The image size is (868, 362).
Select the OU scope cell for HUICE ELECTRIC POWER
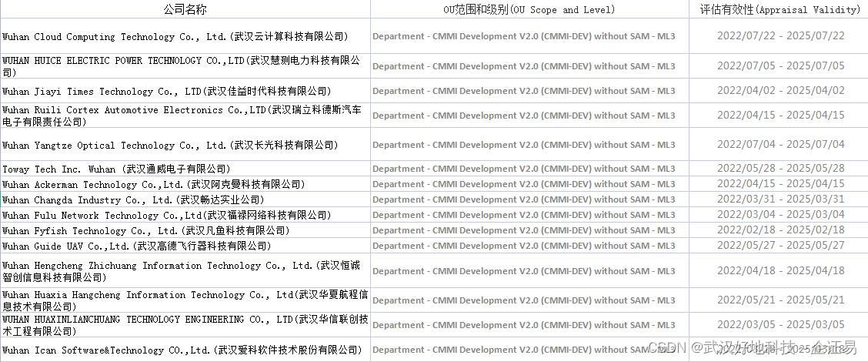pos(529,66)
